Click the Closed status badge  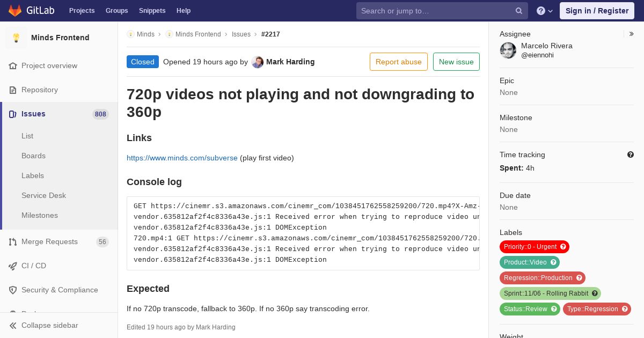click(143, 62)
